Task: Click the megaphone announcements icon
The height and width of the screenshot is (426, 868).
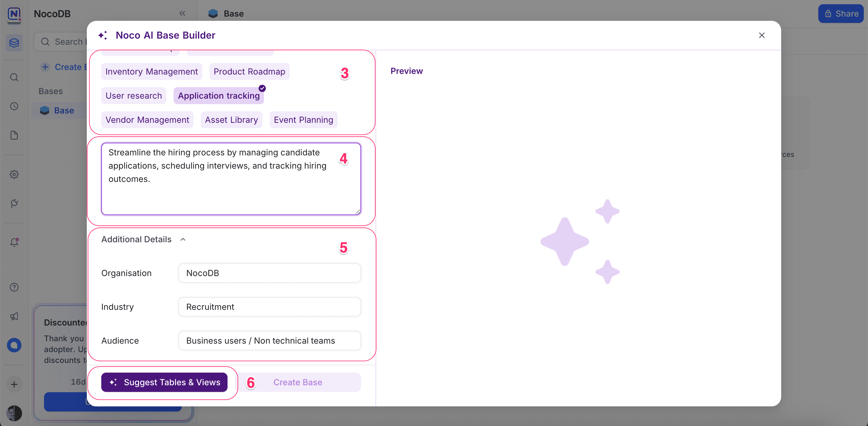Action: coord(14,316)
